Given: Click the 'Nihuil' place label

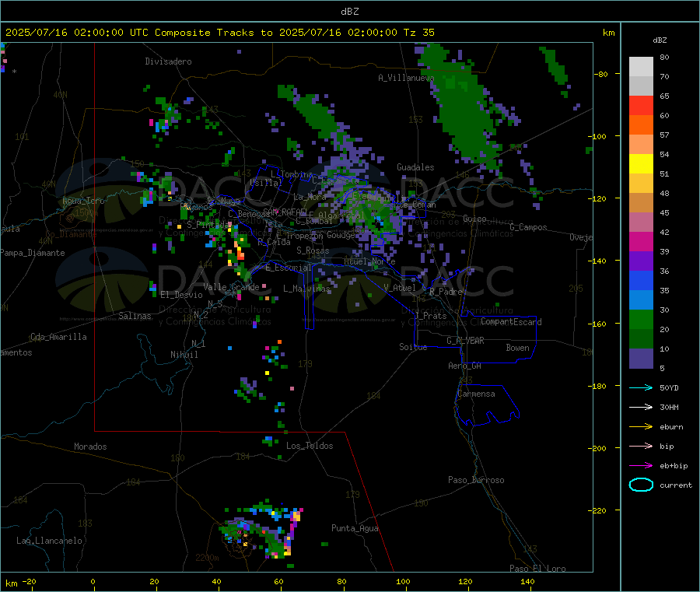Looking at the screenshot, I should tap(184, 355).
